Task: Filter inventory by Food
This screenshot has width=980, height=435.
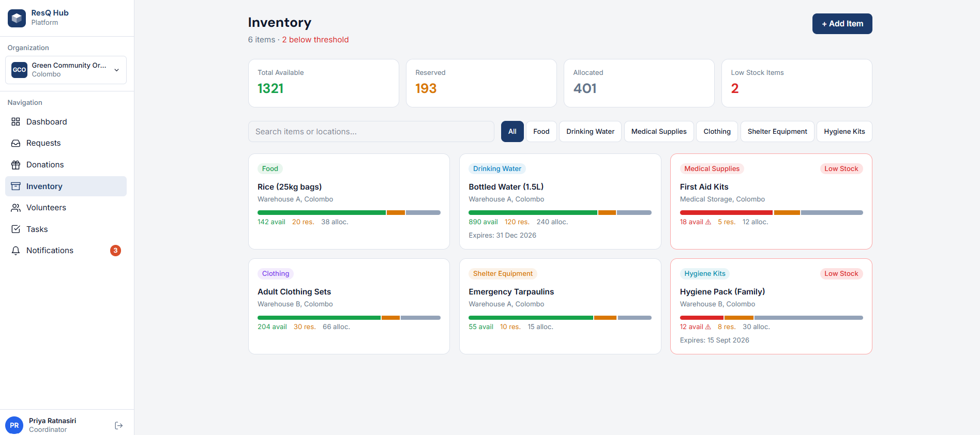Action: [541, 132]
